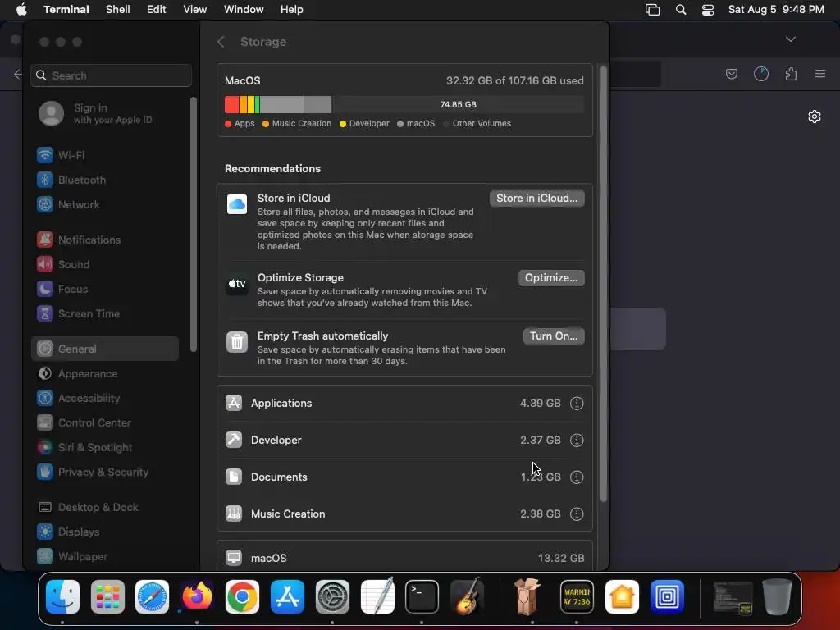Click the System Settings search field
The height and width of the screenshot is (630, 840).
[112, 75]
